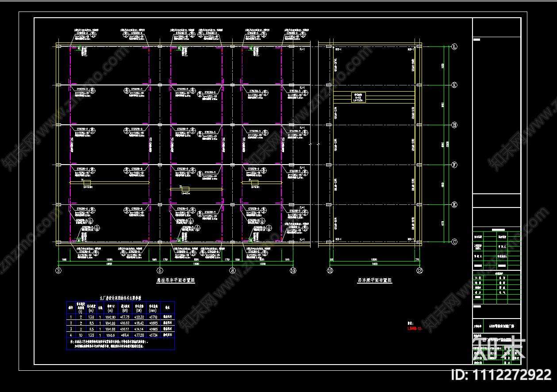This screenshot has width=557, height=392.
Task: Click the ID: 1112272922 text
Action: (x=501, y=375)
